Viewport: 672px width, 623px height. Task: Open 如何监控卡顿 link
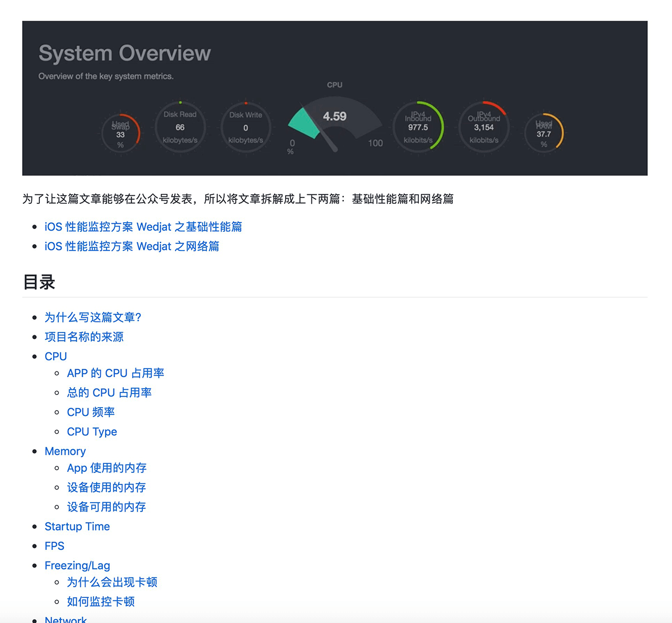click(x=101, y=601)
